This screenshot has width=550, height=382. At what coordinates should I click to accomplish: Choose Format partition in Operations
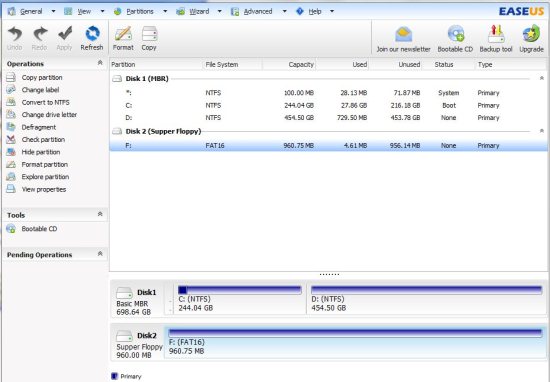click(x=45, y=165)
